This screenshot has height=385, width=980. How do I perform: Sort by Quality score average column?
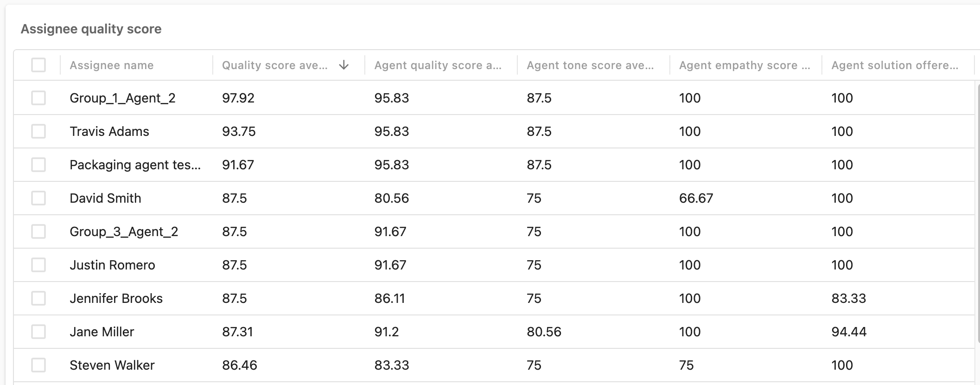click(274, 65)
